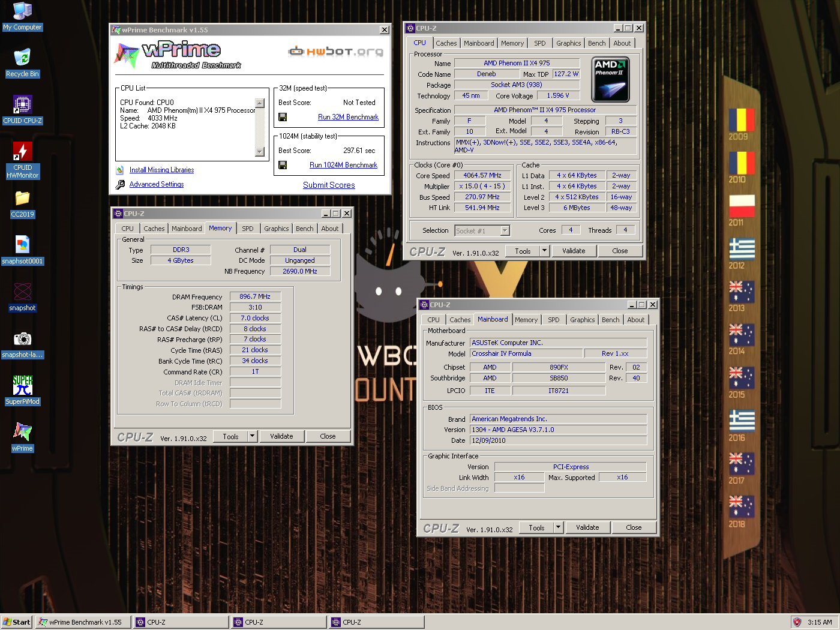840x630 pixels.
Task: Click the 297.61 sec best score
Action: click(359, 151)
